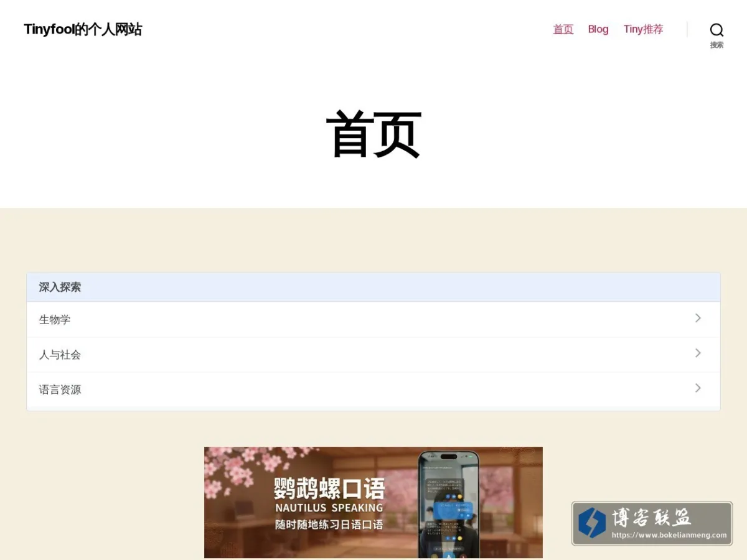Image resolution: width=747 pixels, height=560 pixels.
Task: Expand the 生物学 row chevron
Action: tap(698, 318)
